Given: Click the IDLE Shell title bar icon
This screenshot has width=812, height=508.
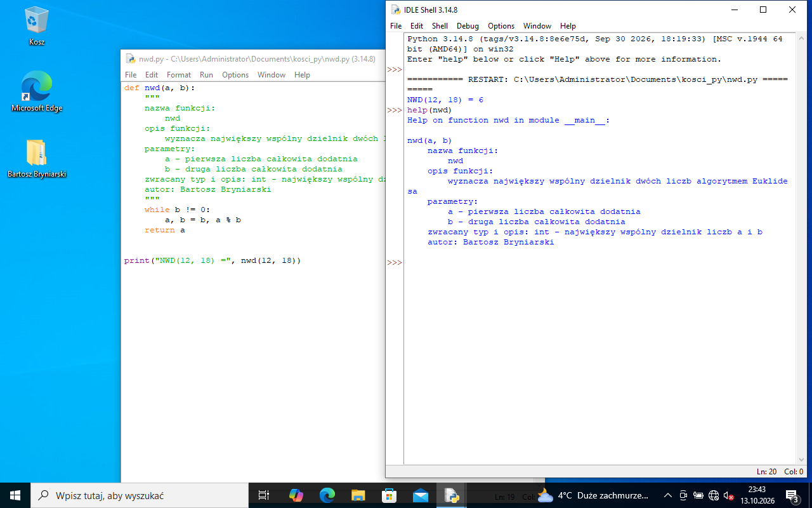Looking at the screenshot, I should point(395,10).
